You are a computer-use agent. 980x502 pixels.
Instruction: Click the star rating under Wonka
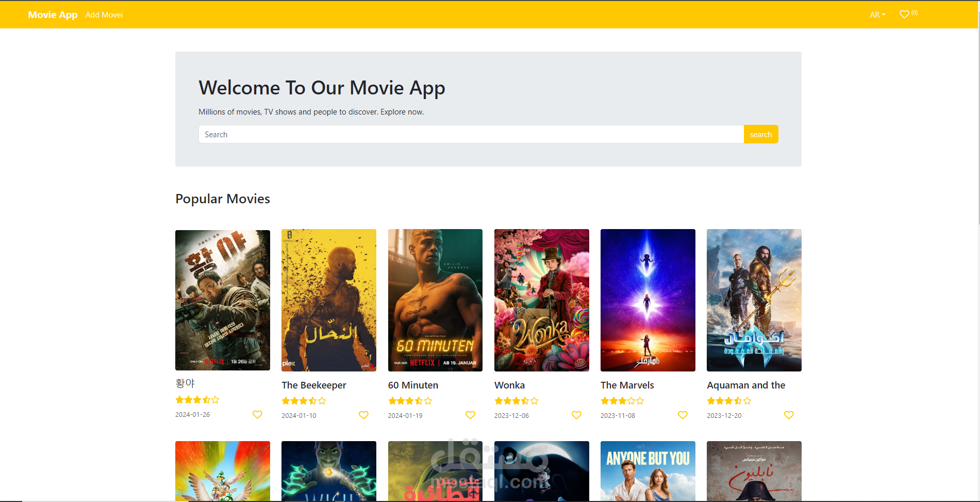pyautogui.click(x=516, y=401)
